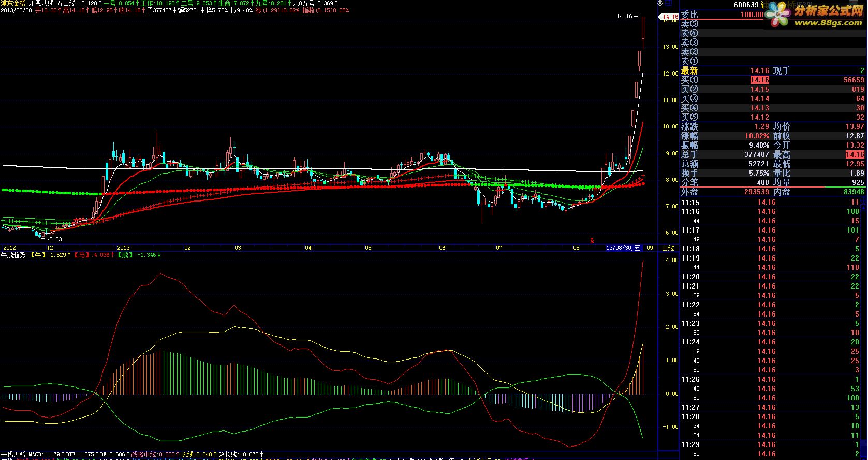Click the 06 month label on the time axis
Viewport: 868px width, 460px height.
point(442,248)
